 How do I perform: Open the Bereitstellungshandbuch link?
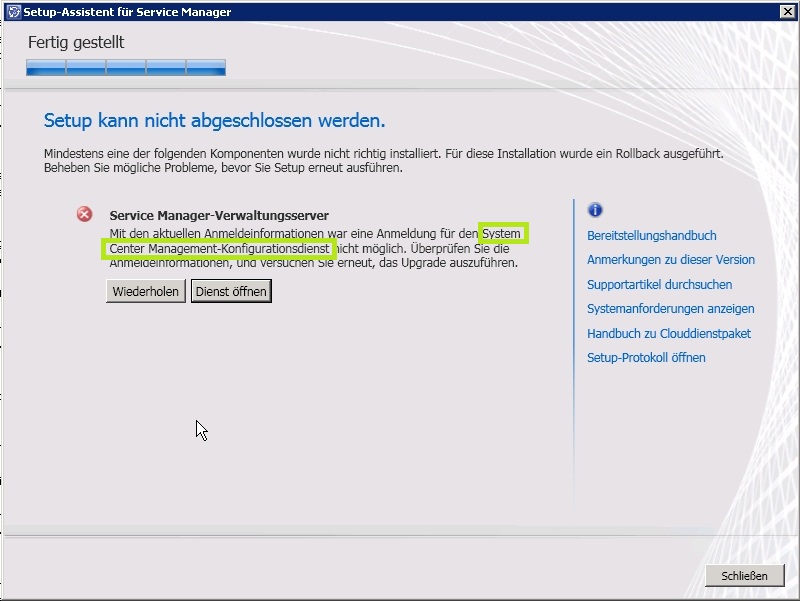point(651,236)
